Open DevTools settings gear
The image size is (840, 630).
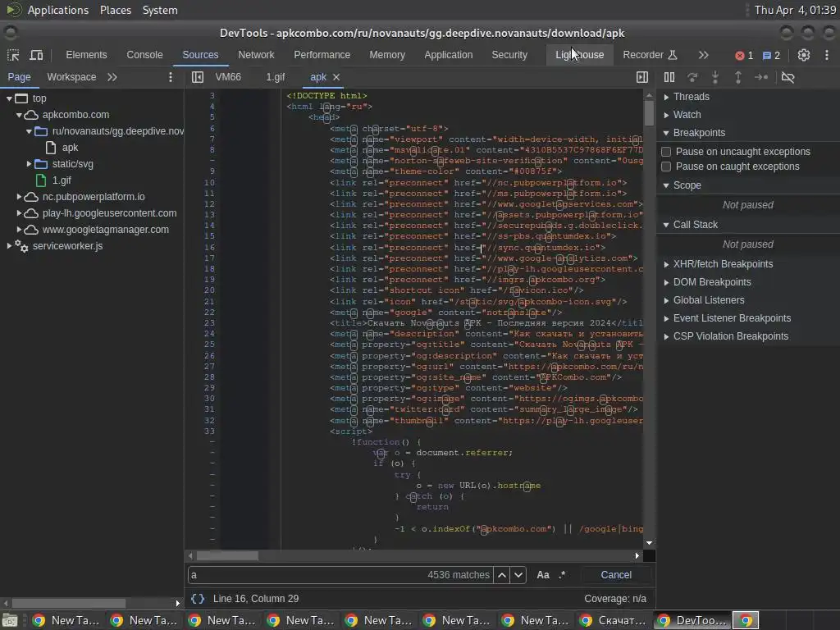(804, 55)
